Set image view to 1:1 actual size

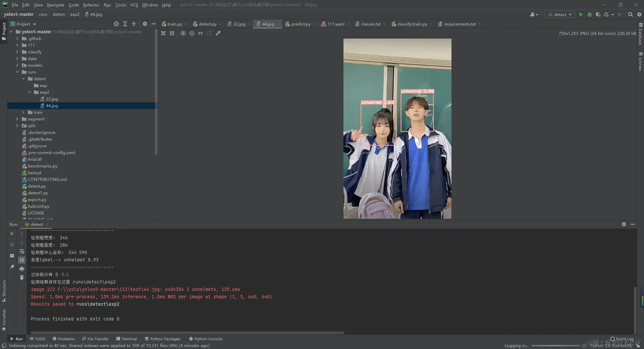tap(201, 33)
